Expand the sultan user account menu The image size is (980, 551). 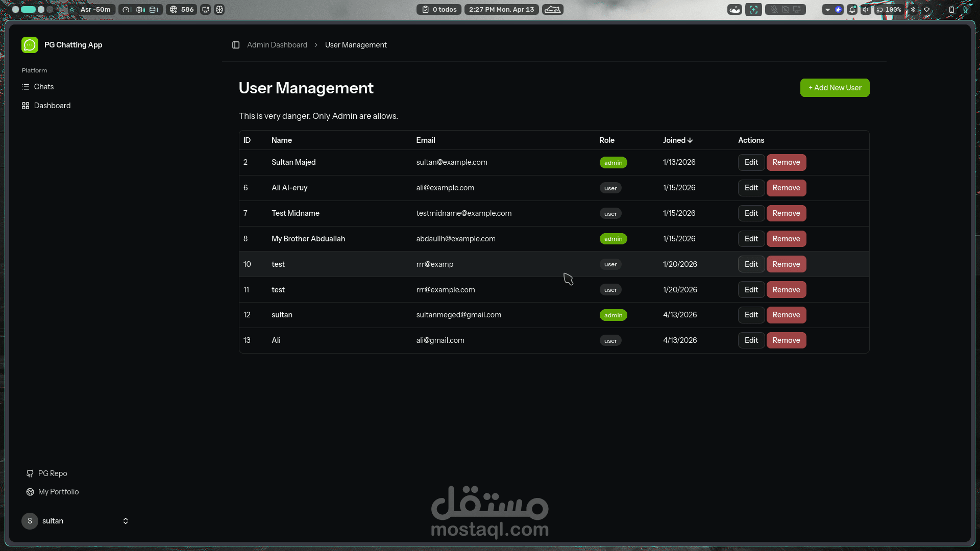[125, 521]
